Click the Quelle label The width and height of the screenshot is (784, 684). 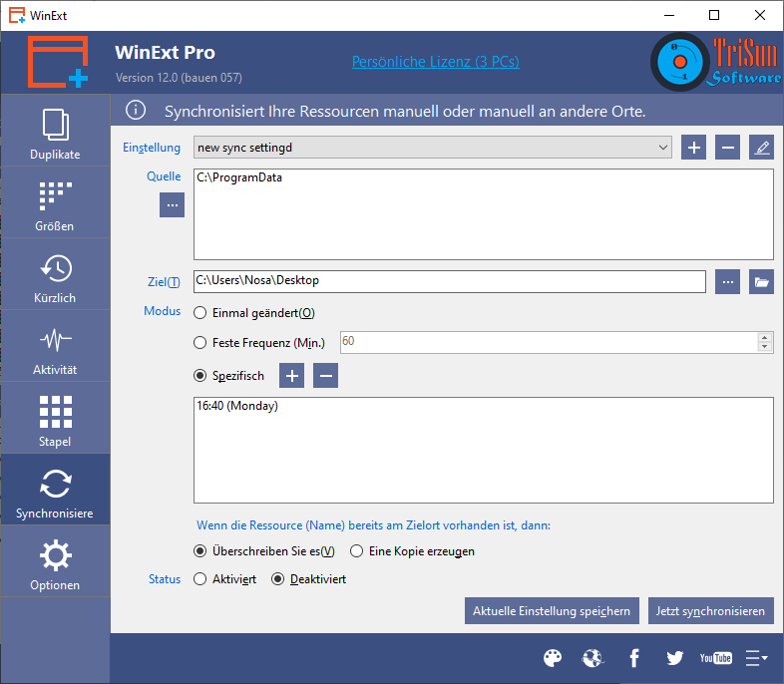(164, 176)
